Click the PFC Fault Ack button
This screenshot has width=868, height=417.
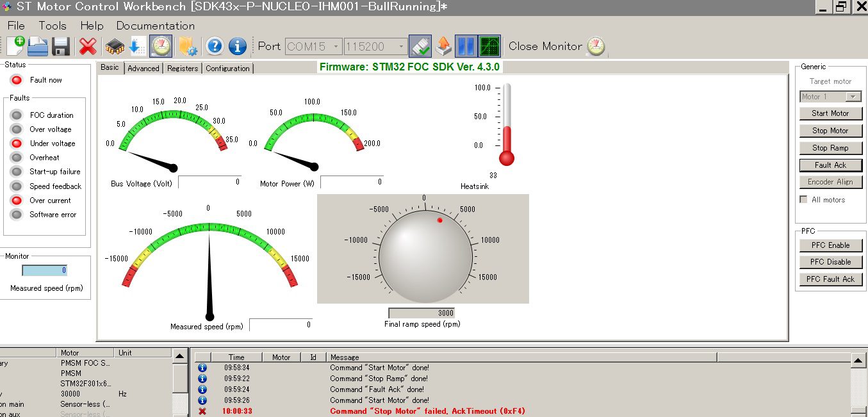(831, 279)
